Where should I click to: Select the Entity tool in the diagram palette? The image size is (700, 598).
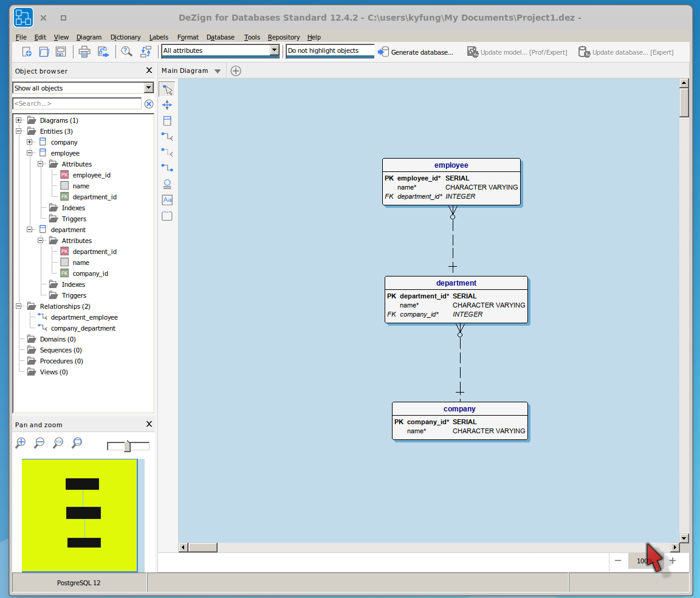tap(167, 120)
